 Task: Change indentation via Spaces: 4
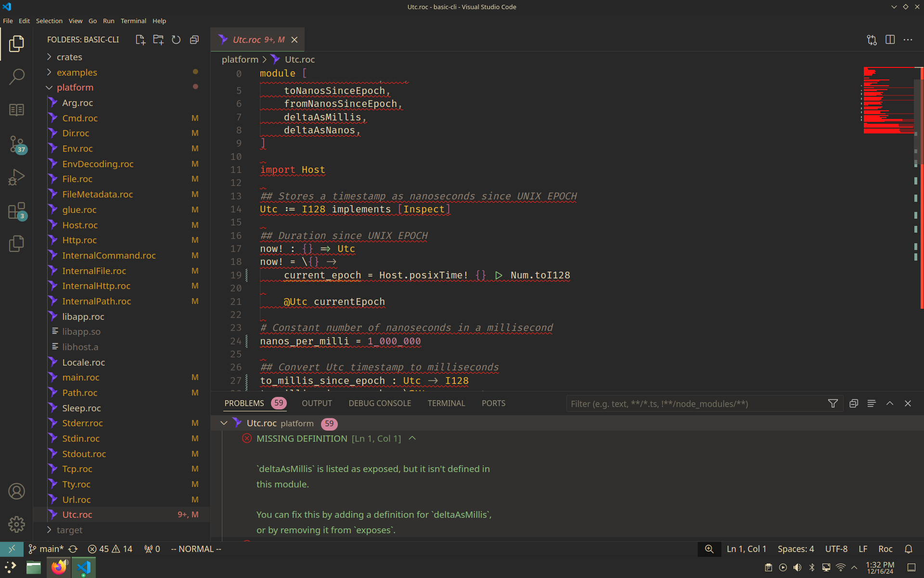[x=796, y=549]
